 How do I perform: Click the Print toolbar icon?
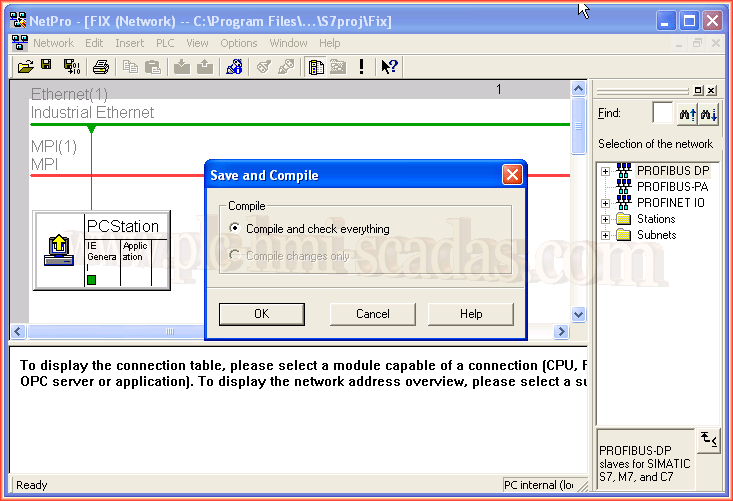(100, 67)
